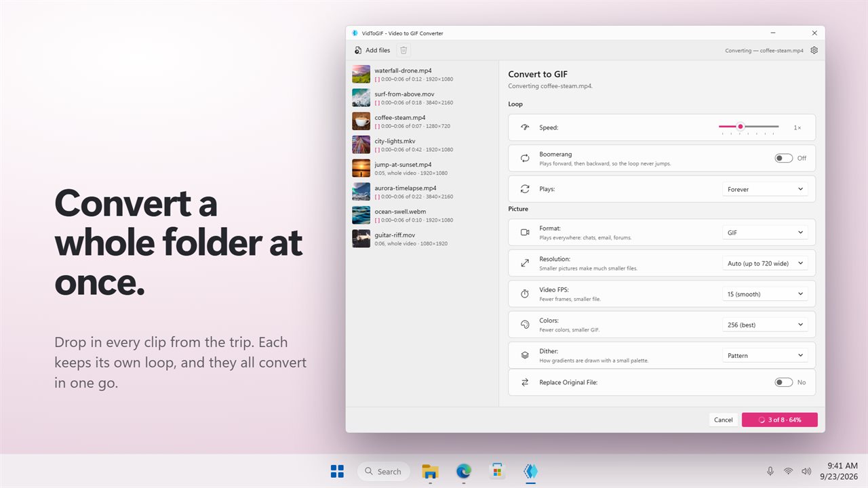
Task: Open the Plays dropdown set to Forever
Action: tap(765, 189)
